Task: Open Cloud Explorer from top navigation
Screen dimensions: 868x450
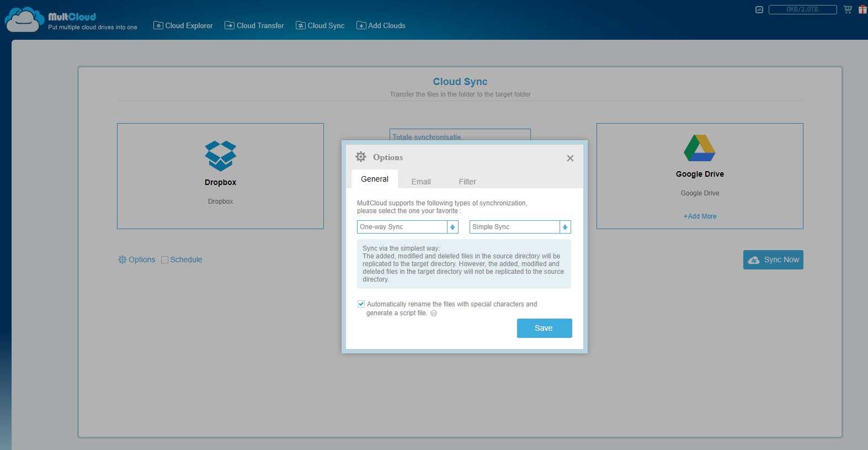Action: [x=183, y=25]
